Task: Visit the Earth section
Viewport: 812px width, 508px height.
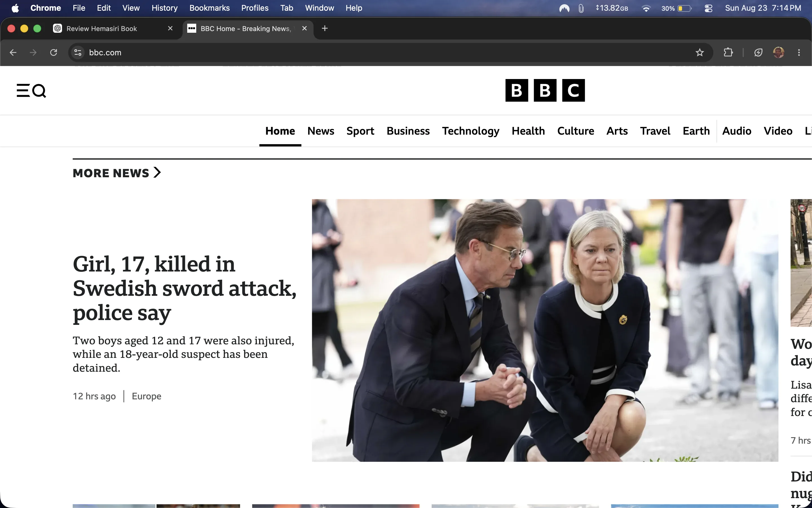Action: pos(696,131)
